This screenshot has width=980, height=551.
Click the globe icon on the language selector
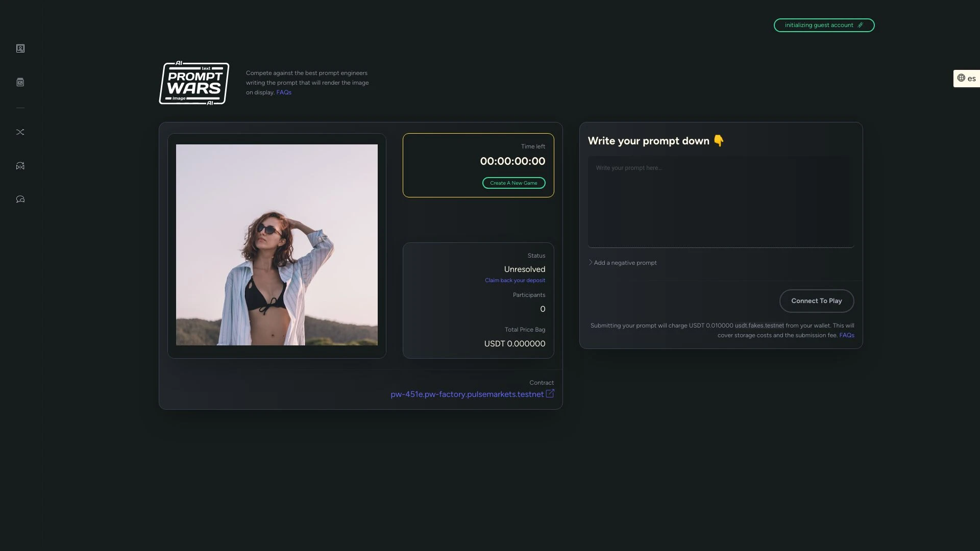962,78
